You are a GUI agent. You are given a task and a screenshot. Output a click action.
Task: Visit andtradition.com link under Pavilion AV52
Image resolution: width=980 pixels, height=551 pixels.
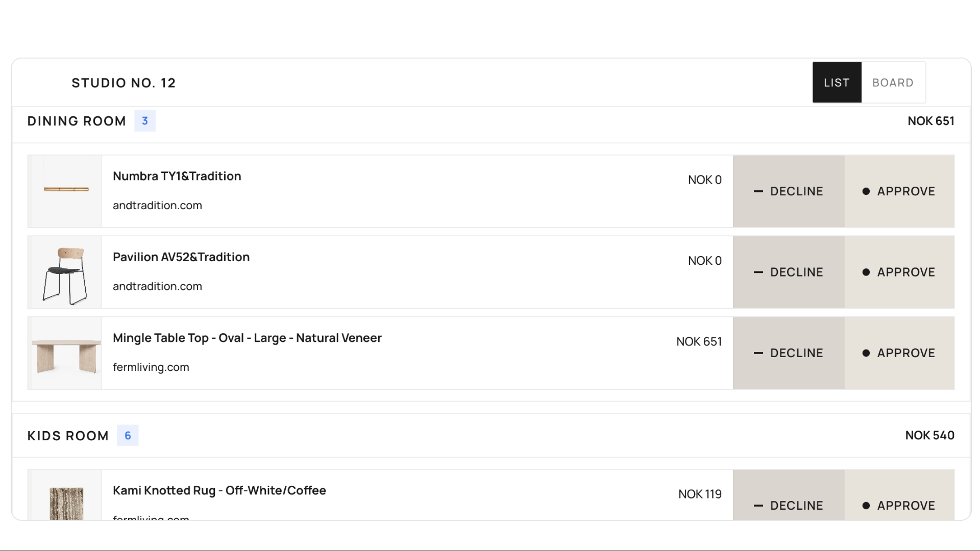pyautogui.click(x=157, y=286)
